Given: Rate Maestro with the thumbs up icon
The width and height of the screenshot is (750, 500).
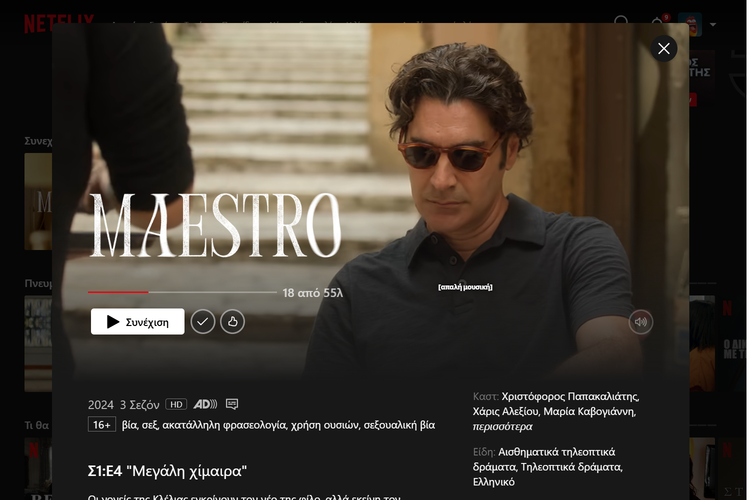Looking at the screenshot, I should tap(232, 322).
